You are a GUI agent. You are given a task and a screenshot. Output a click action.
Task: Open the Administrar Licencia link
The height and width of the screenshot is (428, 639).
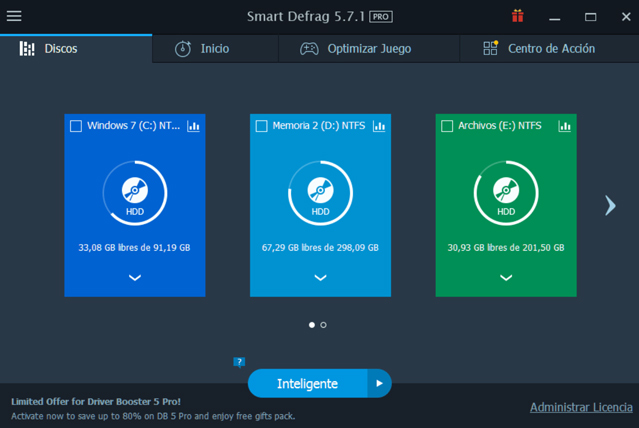tap(581, 407)
